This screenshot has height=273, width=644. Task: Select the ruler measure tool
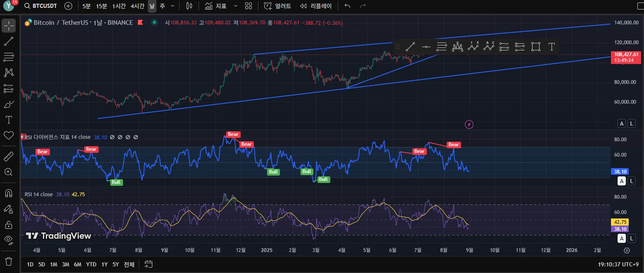pos(9,157)
